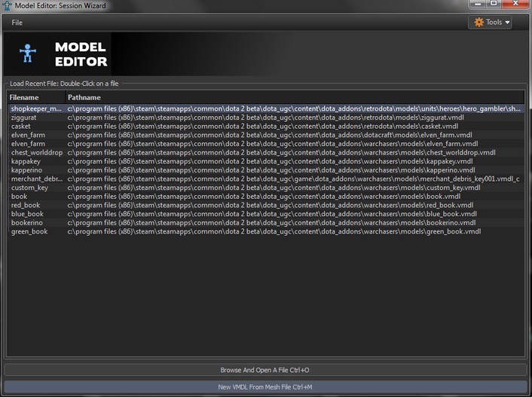Choose the custom_key recent file
The width and height of the screenshot is (532, 397).
point(29,188)
